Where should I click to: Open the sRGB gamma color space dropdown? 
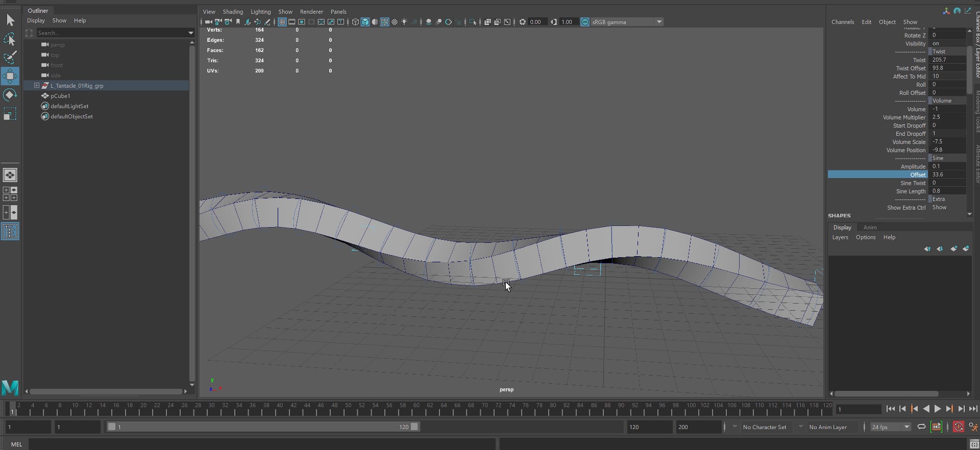click(659, 22)
